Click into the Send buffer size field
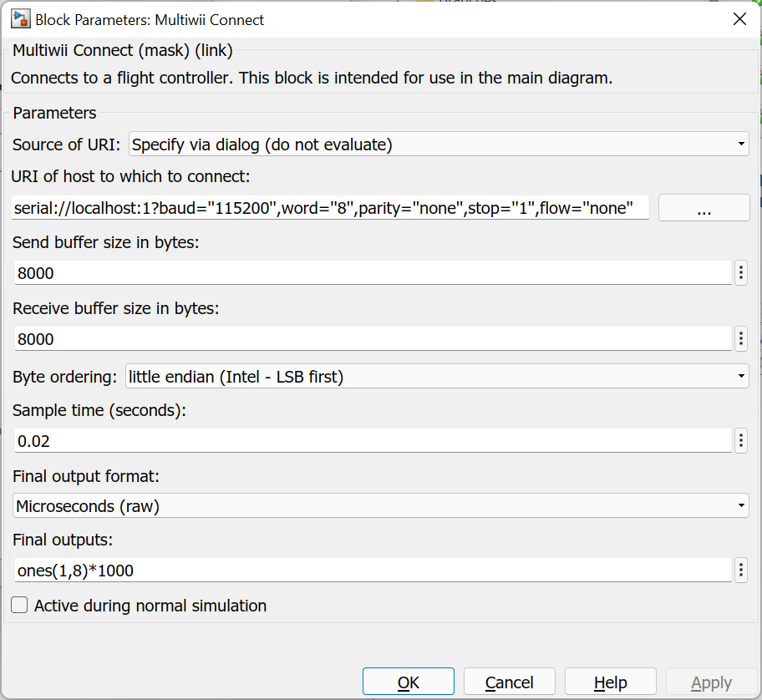 [x=373, y=272]
